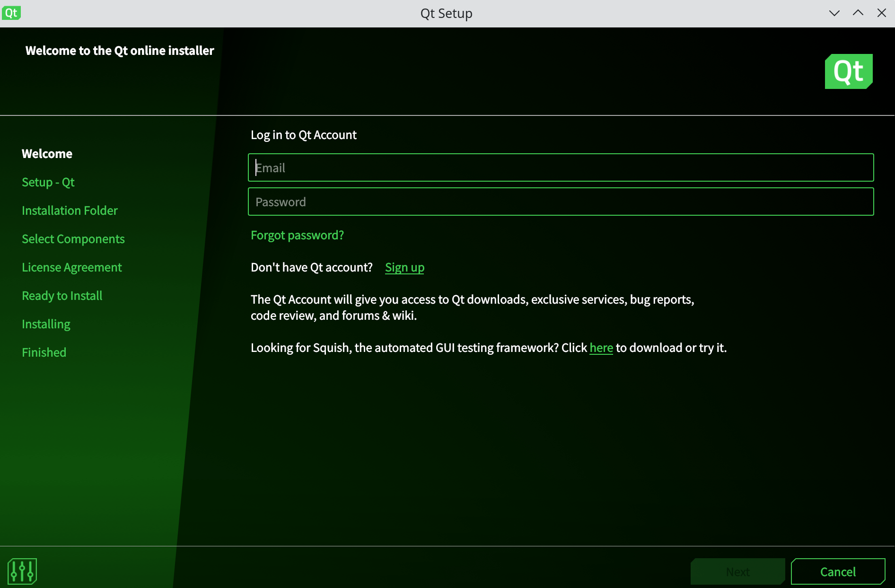
Task: Focus the Email input field
Action: point(561,167)
